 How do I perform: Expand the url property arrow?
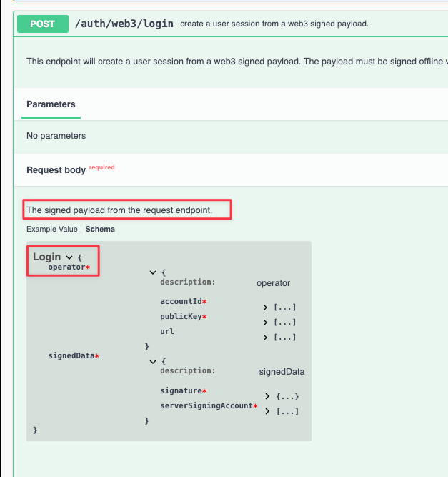click(266, 337)
